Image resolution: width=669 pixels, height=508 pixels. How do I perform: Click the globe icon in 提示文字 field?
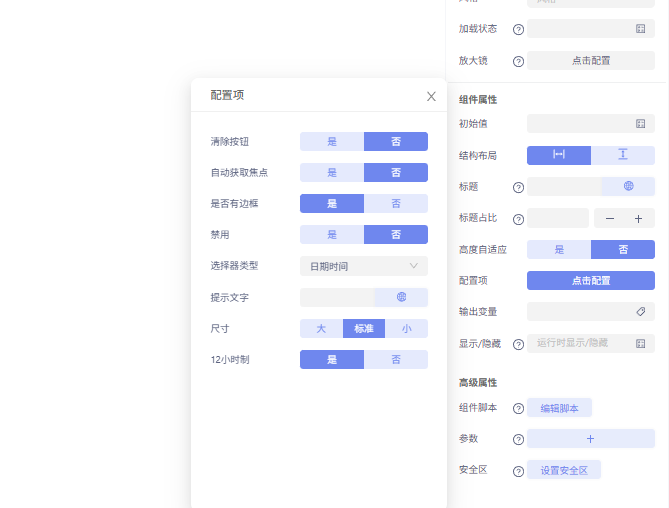pos(401,297)
